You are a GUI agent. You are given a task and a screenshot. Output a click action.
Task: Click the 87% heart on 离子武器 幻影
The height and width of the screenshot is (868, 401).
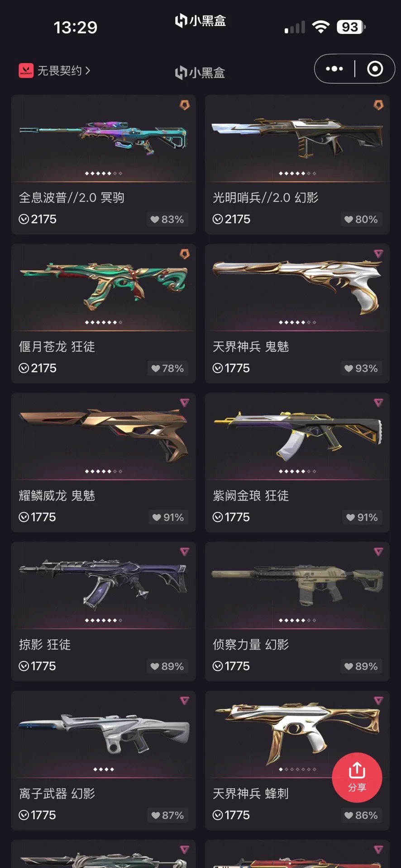coord(167,815)
